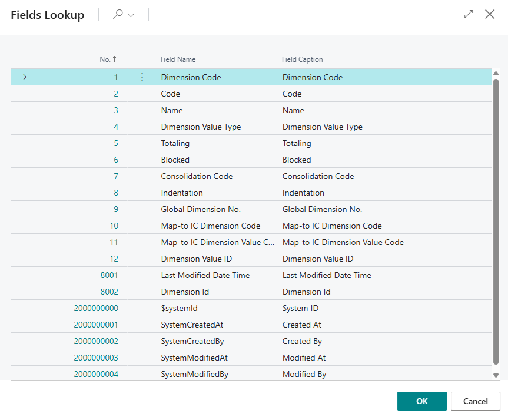Open field number 8001 link

[x=109, y=275]
